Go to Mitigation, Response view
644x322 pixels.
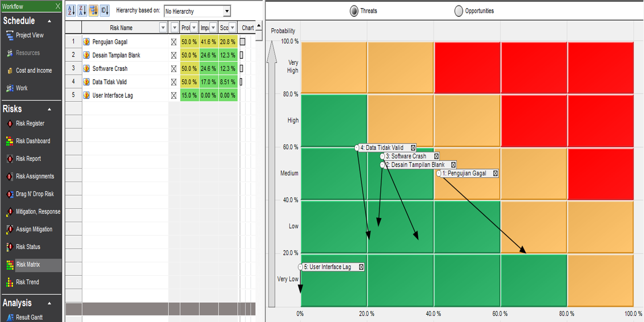pyautogui.click(x=38, y=212)
